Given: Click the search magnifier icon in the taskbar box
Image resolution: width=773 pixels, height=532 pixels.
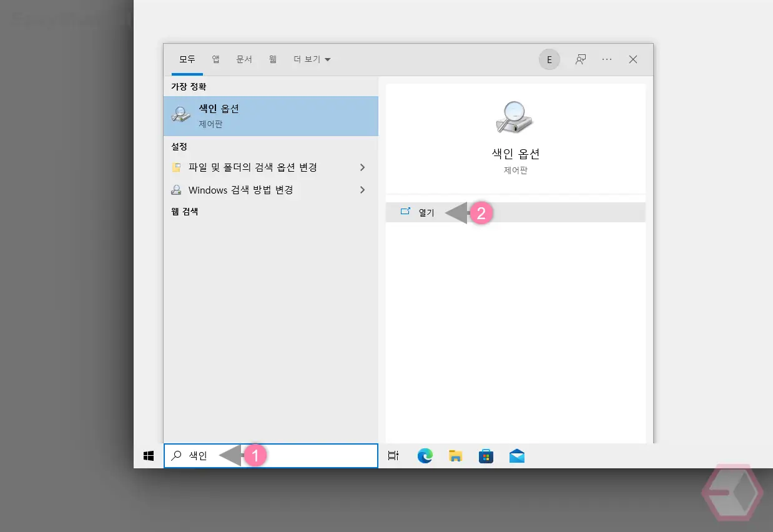Looking at the screenshot, I should [177, 456].
